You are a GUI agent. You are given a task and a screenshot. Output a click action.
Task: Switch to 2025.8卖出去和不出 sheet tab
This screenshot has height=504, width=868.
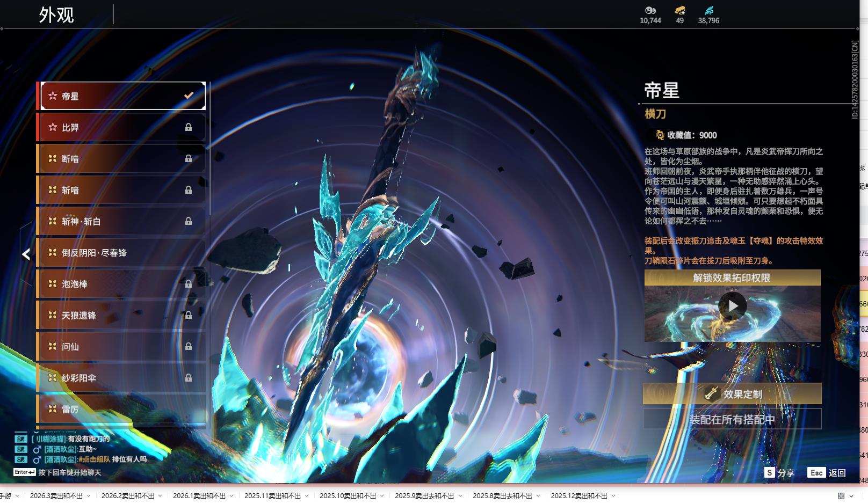pyautogui.click(x=502, y=495)
